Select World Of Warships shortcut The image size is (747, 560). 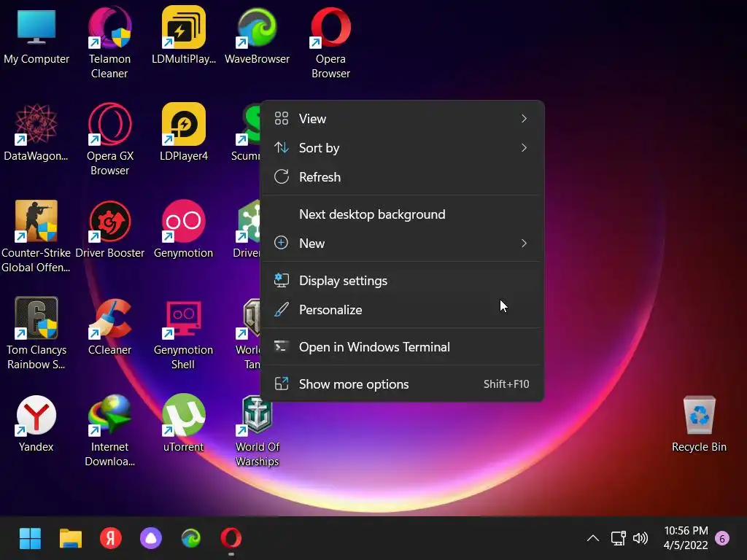coord(257,430)
